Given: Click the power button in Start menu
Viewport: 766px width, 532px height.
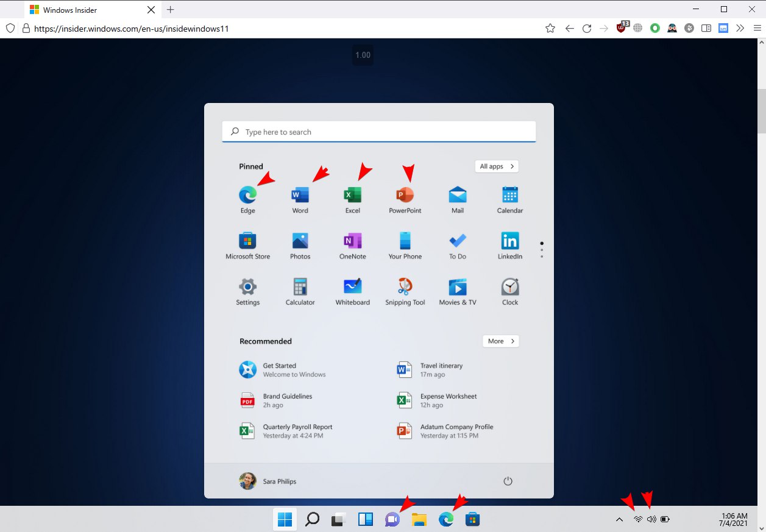Looking at the screenshot, I should (x=508, y=481).
